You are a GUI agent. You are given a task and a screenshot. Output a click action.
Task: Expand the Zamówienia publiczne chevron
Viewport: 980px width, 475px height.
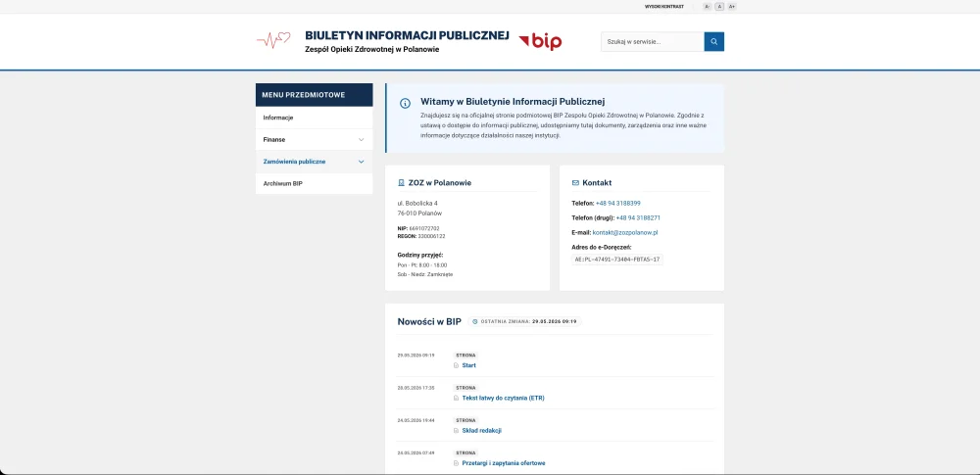point(362,162)
